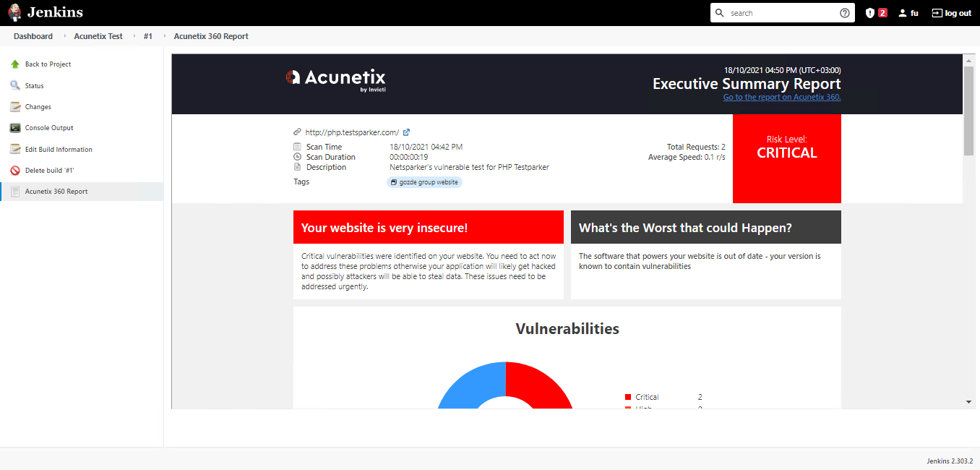Image resolution: width=980 pixels, height=470 pixels.
Task: Click the description text about PHP Testsparker
Action: [x=469, y=167]
